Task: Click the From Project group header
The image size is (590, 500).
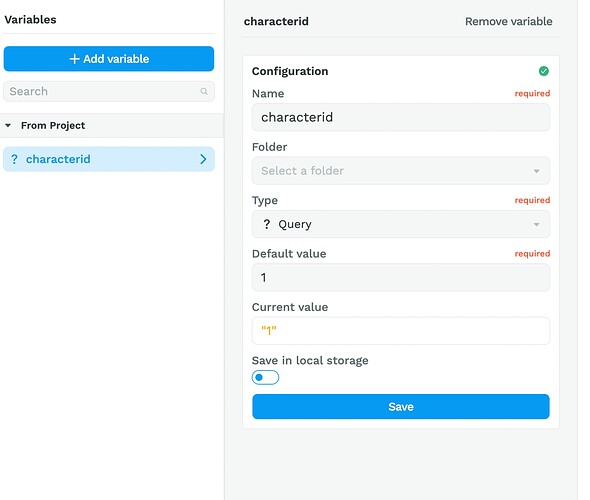Action: point(112,125)
